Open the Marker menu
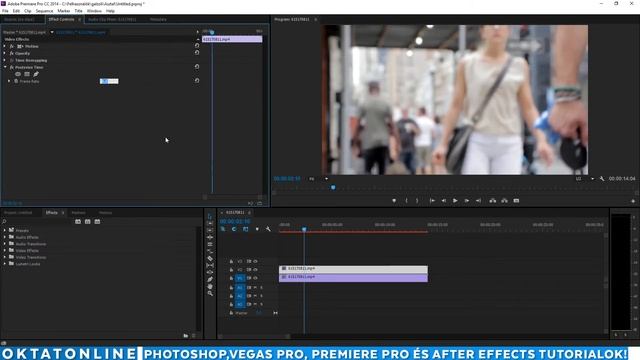640x360 pixels. coord(64,11)
